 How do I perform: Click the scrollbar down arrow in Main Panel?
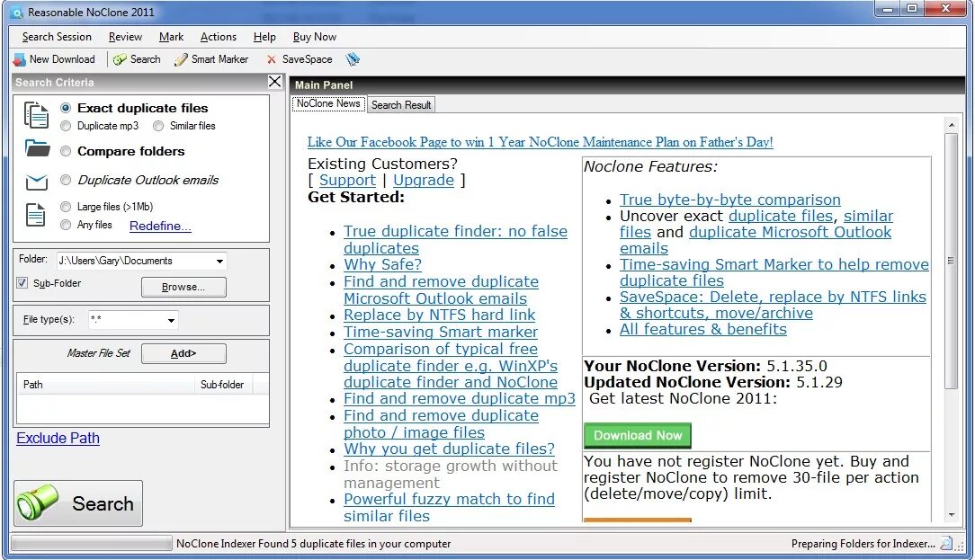[951, 515]
